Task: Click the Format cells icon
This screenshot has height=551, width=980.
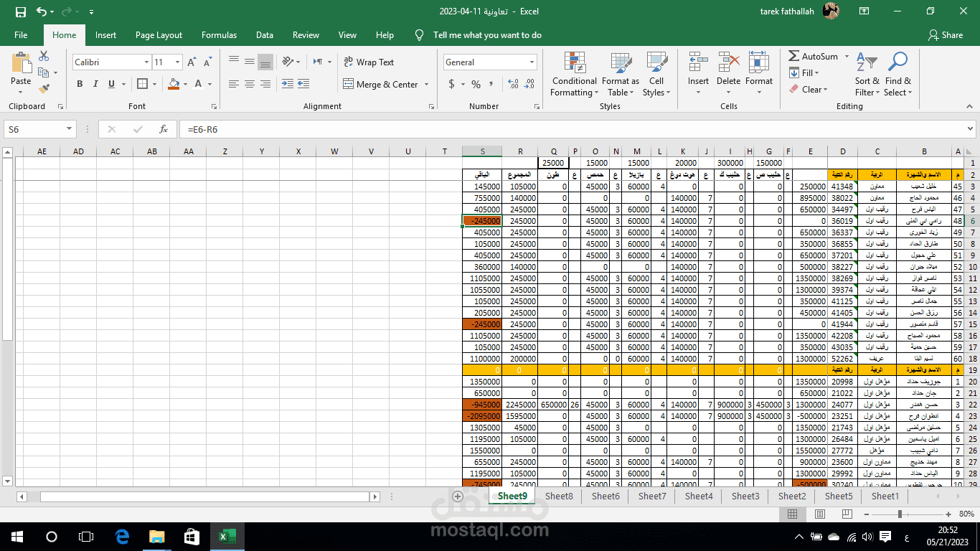Action: pyautogui.click(x=758, y=63)
